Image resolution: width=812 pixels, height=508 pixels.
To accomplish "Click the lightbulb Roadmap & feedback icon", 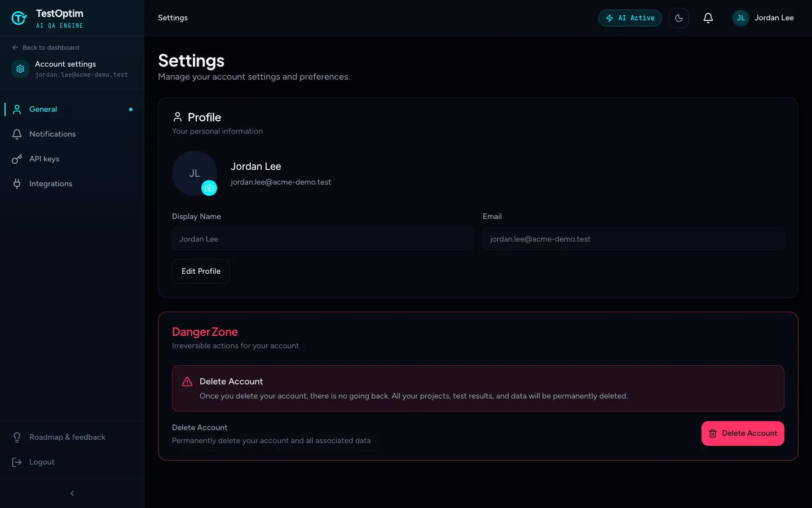I will [17, 437].
